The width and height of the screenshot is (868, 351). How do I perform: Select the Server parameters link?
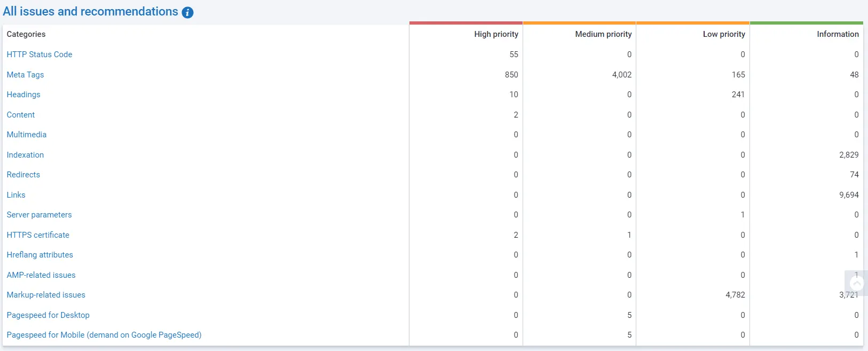click(39, 215)
